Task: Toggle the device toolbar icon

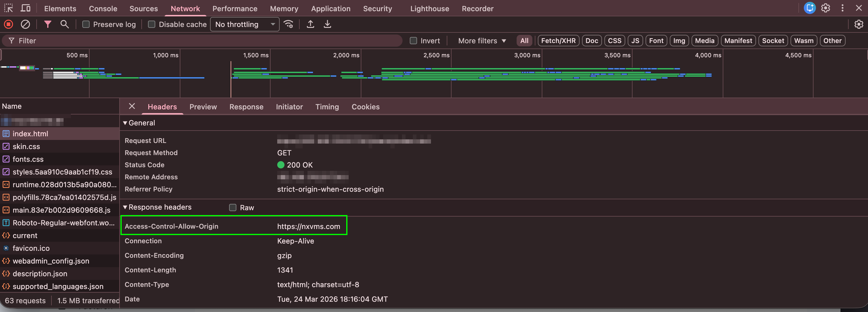Action: [26, 8]
